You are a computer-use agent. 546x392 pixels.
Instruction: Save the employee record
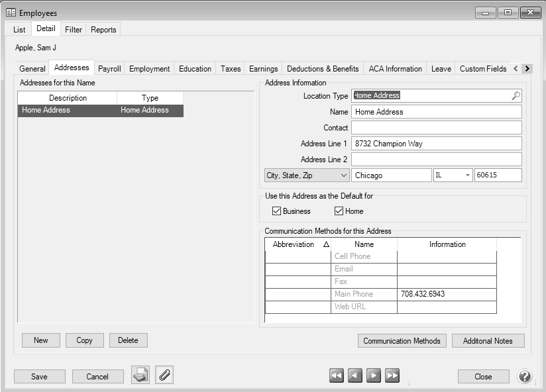click(39, 376)
